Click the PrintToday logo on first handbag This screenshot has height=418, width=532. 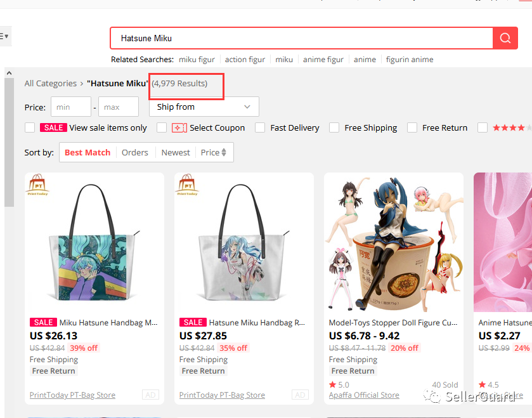pyautogui.click(x=37, y=185)
